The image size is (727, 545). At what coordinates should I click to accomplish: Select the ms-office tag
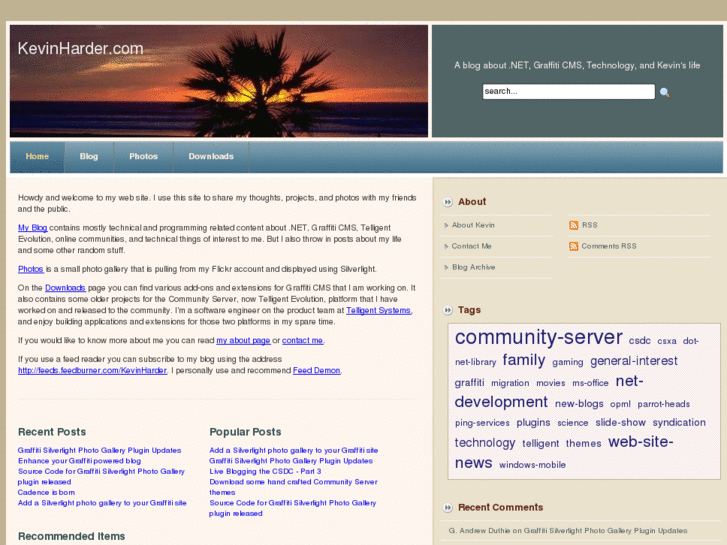pyautogui.click(x=590, y=383)
